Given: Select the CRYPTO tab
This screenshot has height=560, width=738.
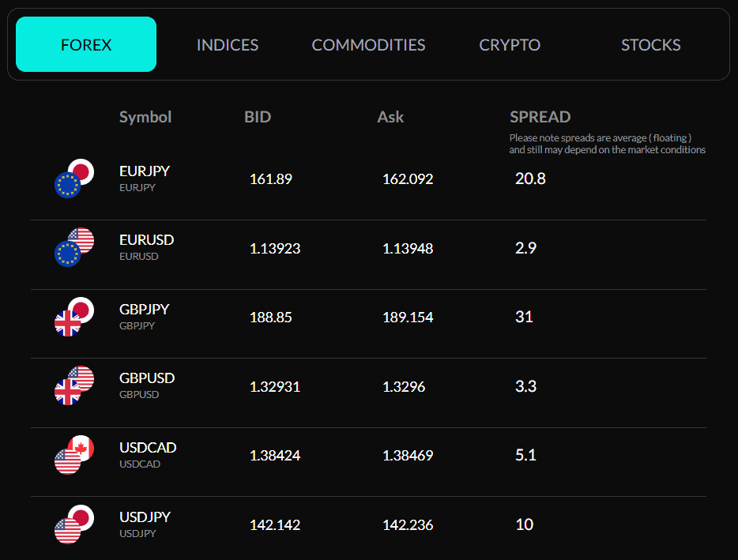Looking at the screenshot, I should 510,45.
